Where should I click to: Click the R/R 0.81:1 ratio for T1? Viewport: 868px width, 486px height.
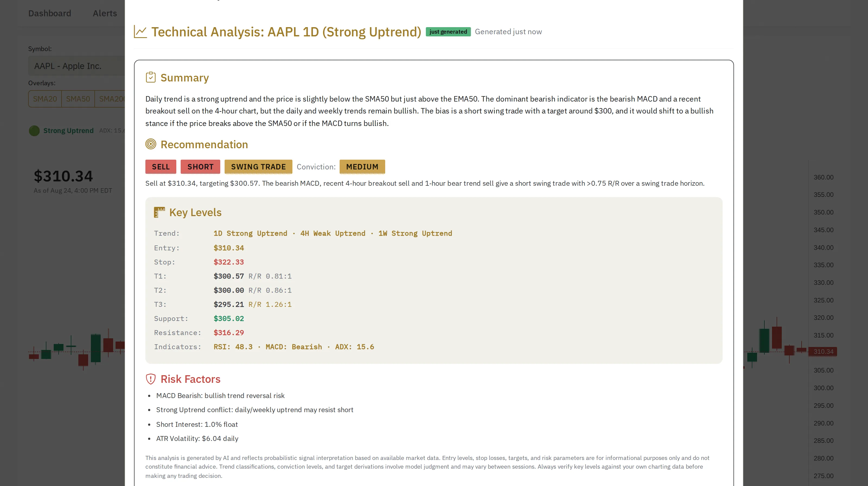pos(270,276)
